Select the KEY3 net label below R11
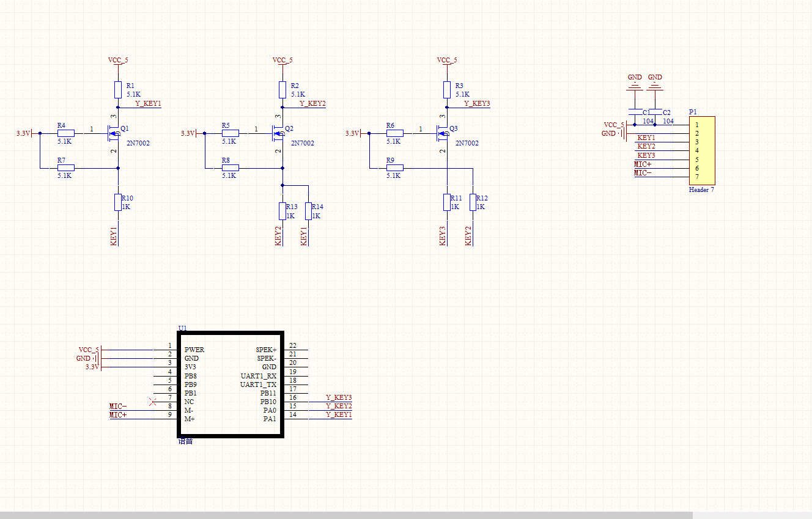The image size is (812, 519). pyautogui.click(x=443, y=235)
